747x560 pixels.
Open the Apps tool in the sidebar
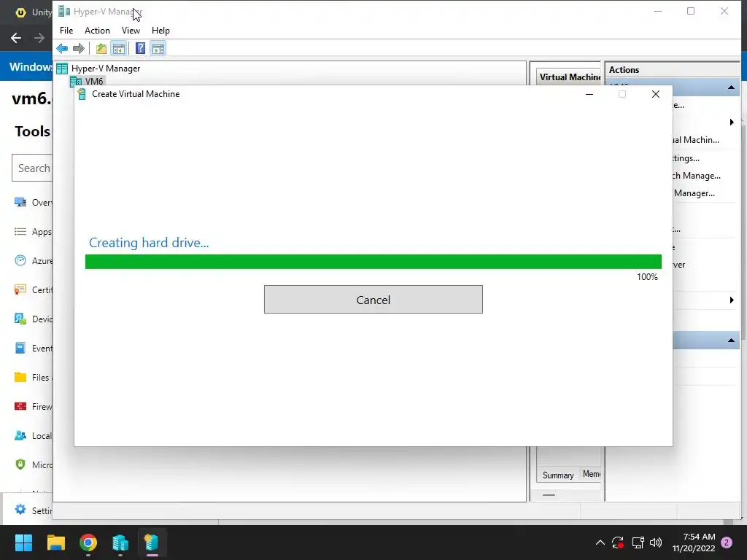click(32, 232)
